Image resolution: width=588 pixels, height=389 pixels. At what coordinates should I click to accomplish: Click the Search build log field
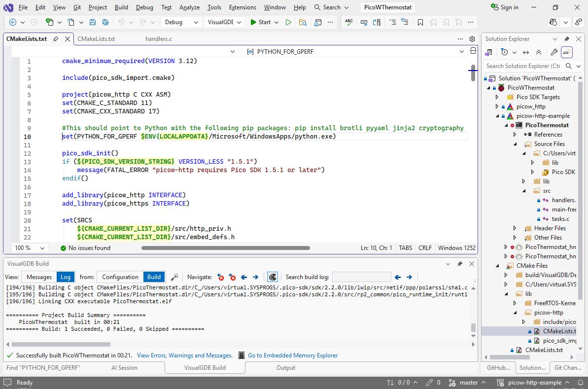tap(361, 277)
